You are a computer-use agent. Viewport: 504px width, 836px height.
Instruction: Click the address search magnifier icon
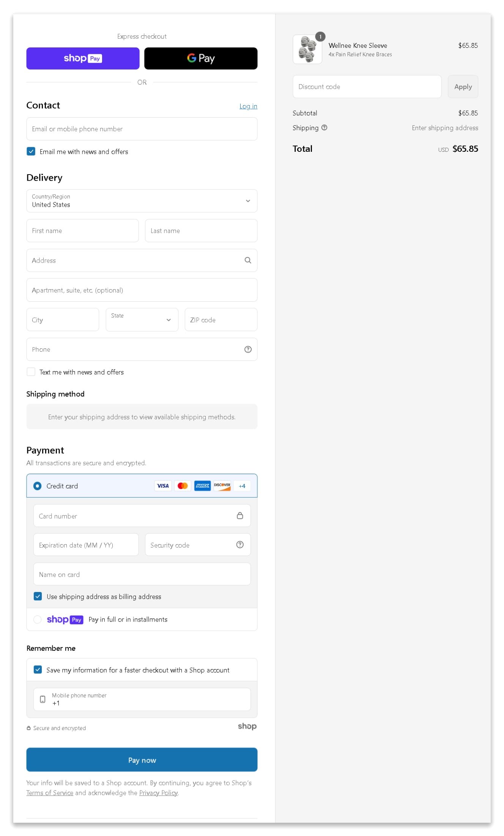[x=247, y=260]
